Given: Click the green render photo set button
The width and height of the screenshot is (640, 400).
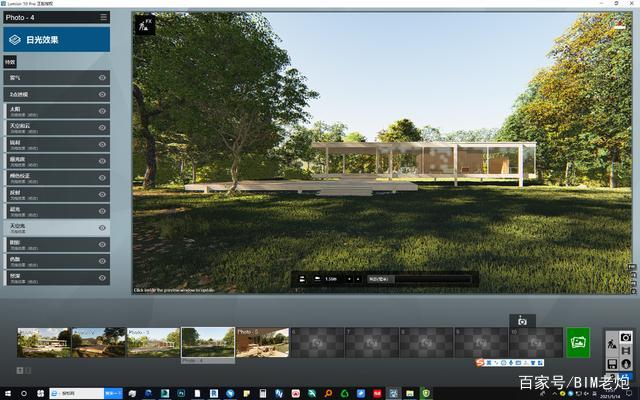Looking at the screenshot, I should pos(578,342).
